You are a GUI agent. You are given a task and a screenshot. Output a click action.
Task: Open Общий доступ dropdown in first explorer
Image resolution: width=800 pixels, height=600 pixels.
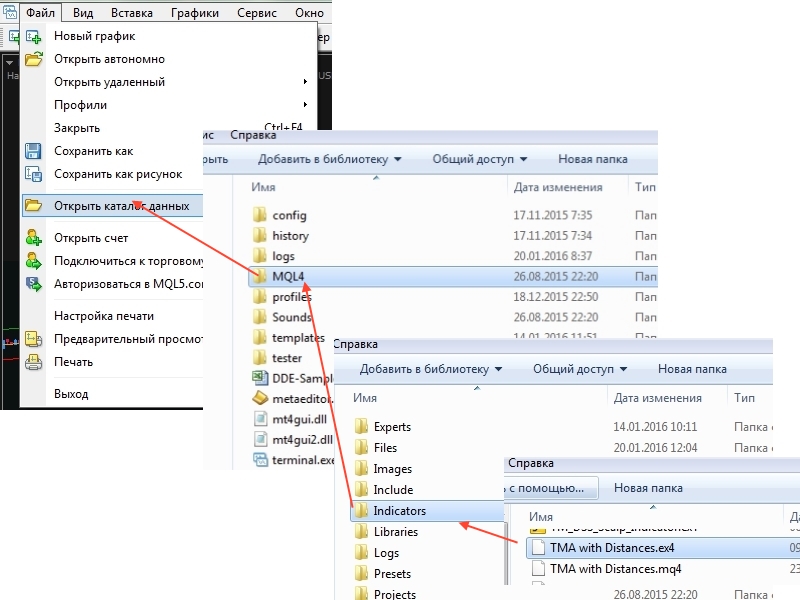[480, 159]
